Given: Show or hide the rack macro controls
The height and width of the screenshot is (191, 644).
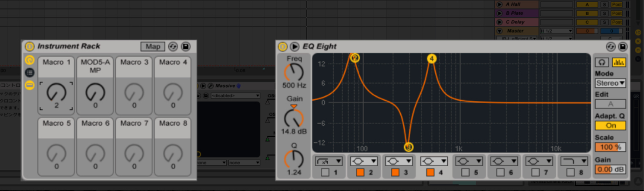Looking at the screenshot, I should [x=30, y=60].
